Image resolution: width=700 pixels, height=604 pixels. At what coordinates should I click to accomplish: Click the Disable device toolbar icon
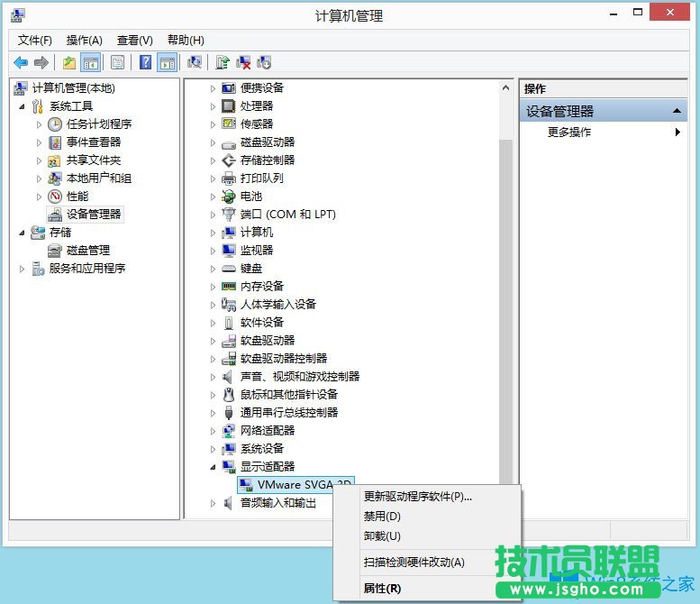pyautogui.click(x=264, y=62)
